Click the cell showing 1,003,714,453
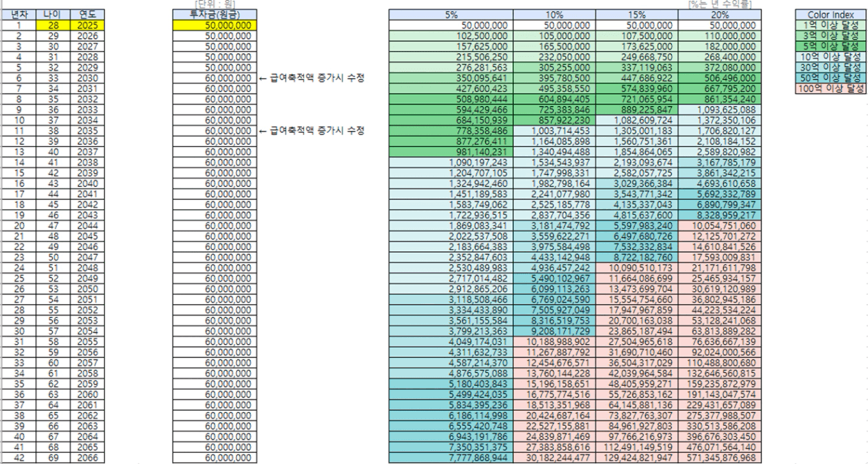The image size is (868, 464). pos(554,130)
